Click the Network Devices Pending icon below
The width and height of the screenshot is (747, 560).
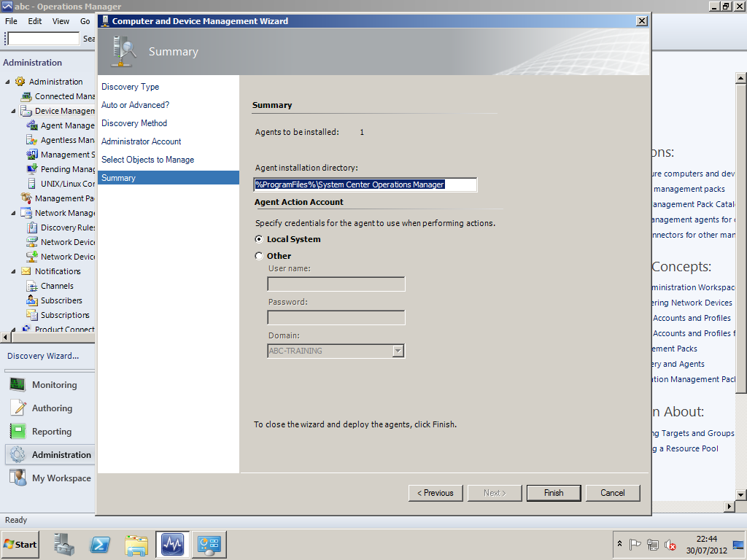click(32, 256)
